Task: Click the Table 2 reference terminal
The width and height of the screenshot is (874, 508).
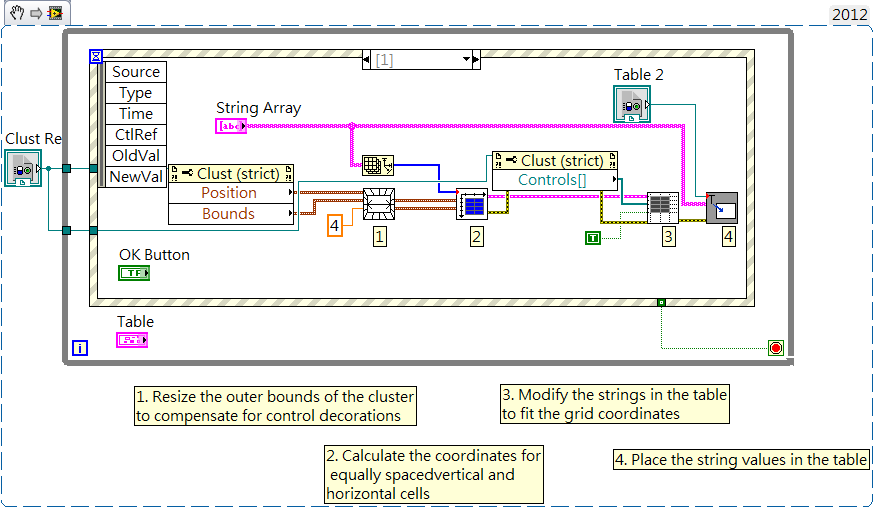Action: click(632, 104)
